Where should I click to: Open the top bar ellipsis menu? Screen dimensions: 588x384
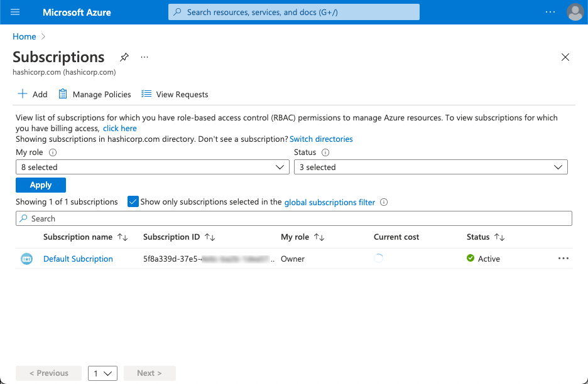[x=550, y=12]
